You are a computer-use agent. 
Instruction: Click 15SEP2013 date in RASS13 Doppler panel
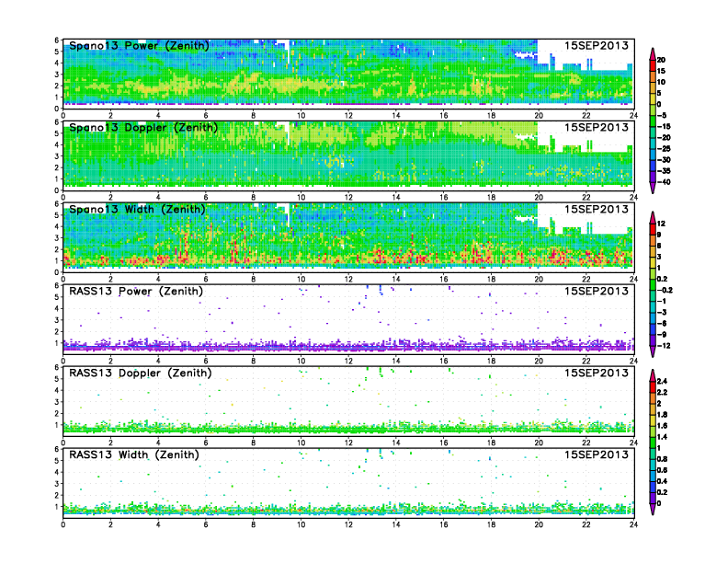597,373
